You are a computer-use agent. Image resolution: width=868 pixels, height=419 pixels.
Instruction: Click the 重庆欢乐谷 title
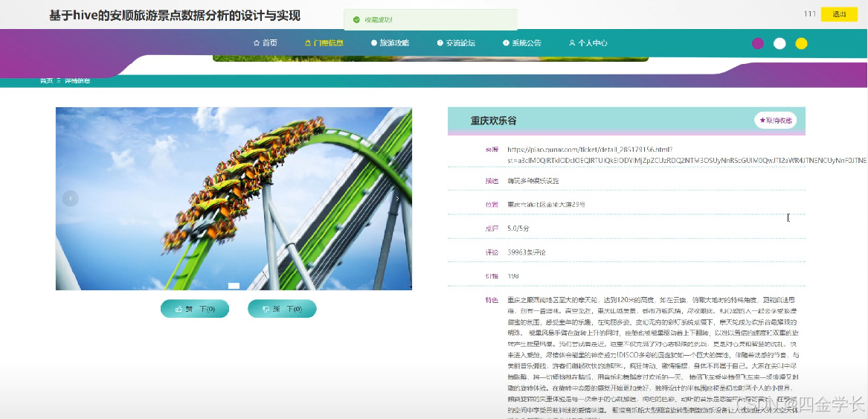[x=494, y=121]
